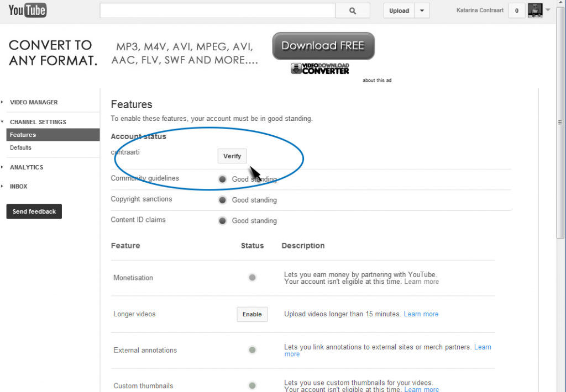Open Defaults in the sidebar
This screenshot has width=566, height=392.
pyautogui.click(x=20, y=148)
